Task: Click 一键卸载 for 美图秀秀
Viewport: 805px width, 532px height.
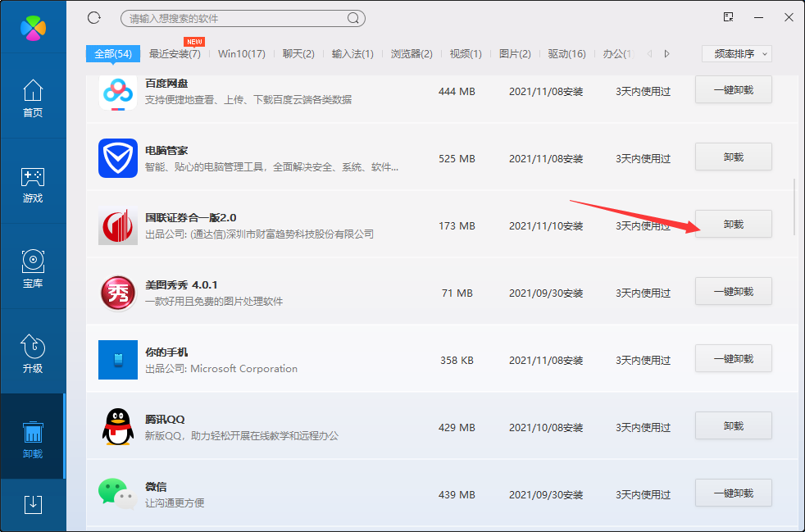Action: point(734,292)
